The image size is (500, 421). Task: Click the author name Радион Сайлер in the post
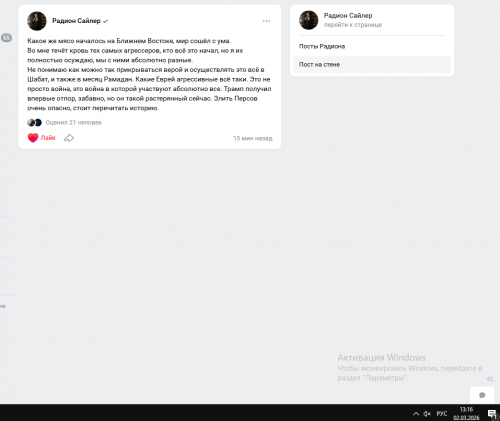coord(76,21)
